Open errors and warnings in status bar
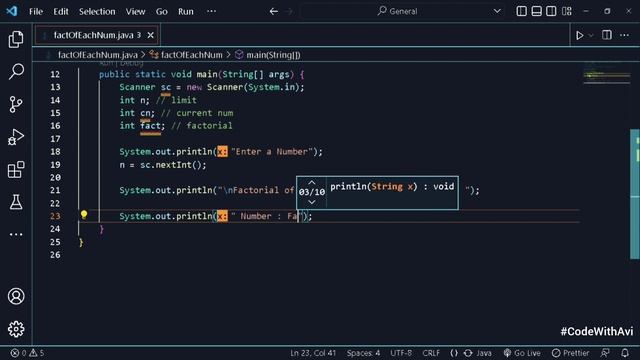The width and height of the screenshot is (640, 360). (27, 353)
